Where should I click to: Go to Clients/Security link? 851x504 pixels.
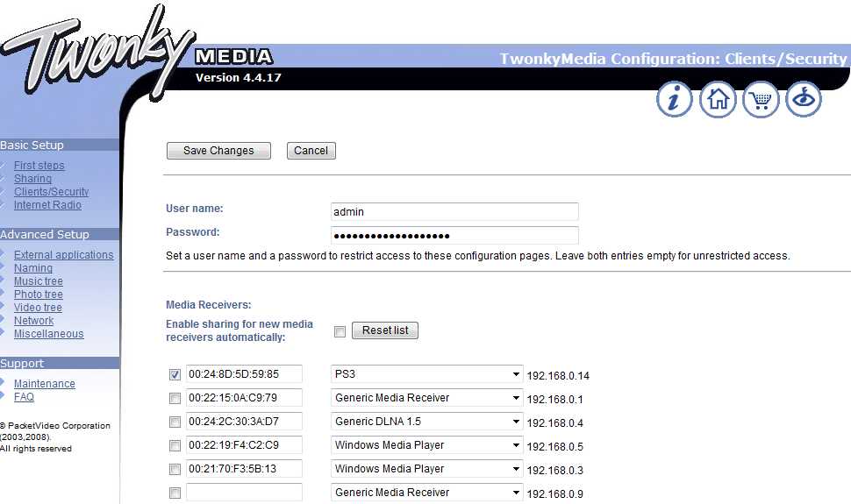point(51,191)
